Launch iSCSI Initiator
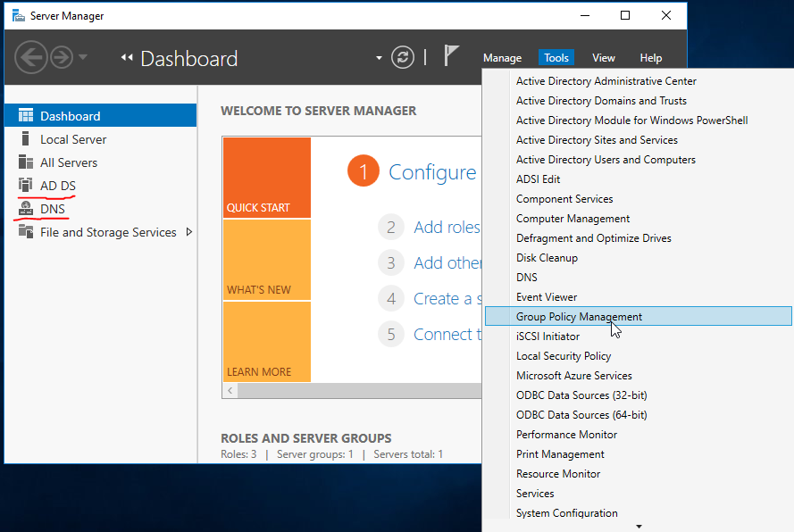 pyautogui.click(x=638, y=337)
